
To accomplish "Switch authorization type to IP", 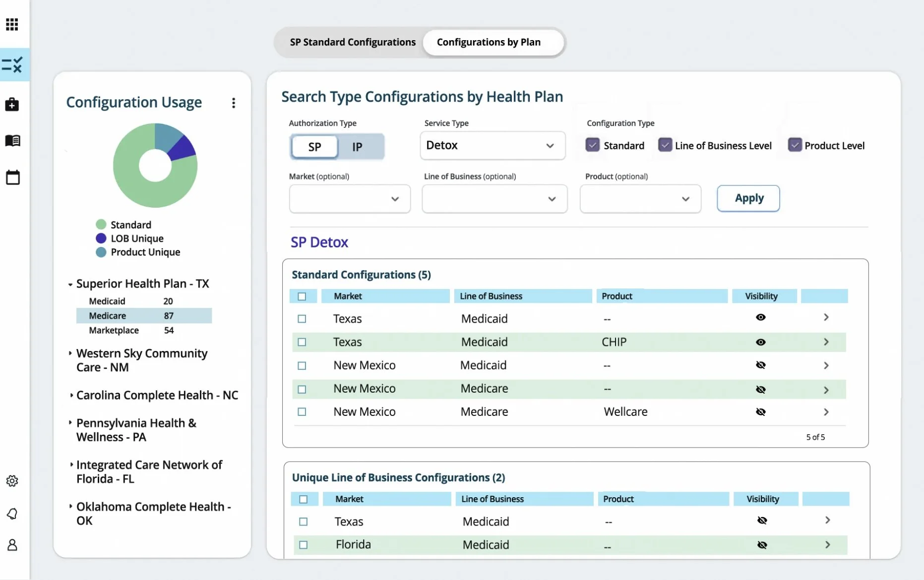I will [357, 147].
